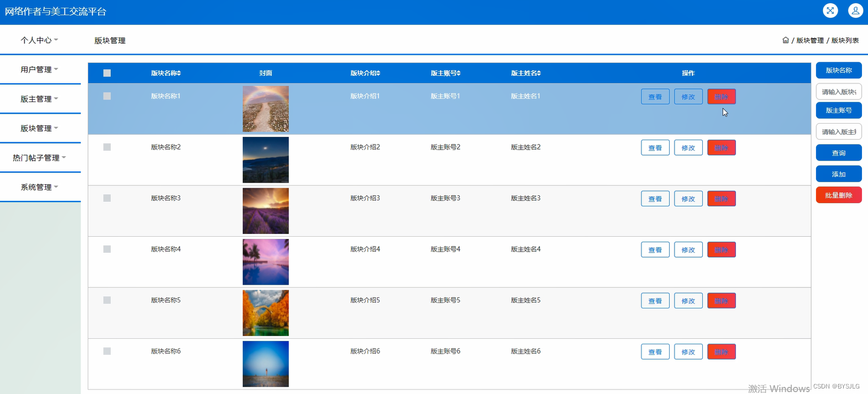The height and width of the screenshot is (394, 868).
Task: Sort by 版主账号 column arrows
Action: pos(459,73)
